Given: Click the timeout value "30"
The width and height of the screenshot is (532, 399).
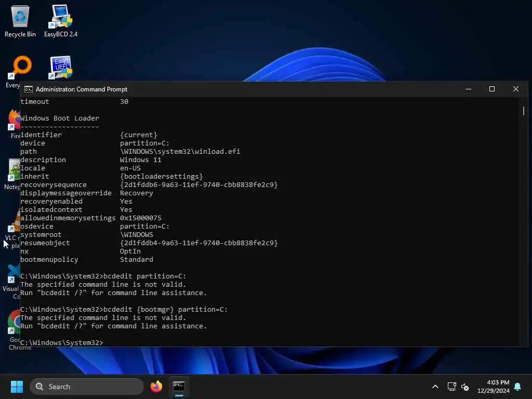Looking at the screenshot, I should (124, 101).
